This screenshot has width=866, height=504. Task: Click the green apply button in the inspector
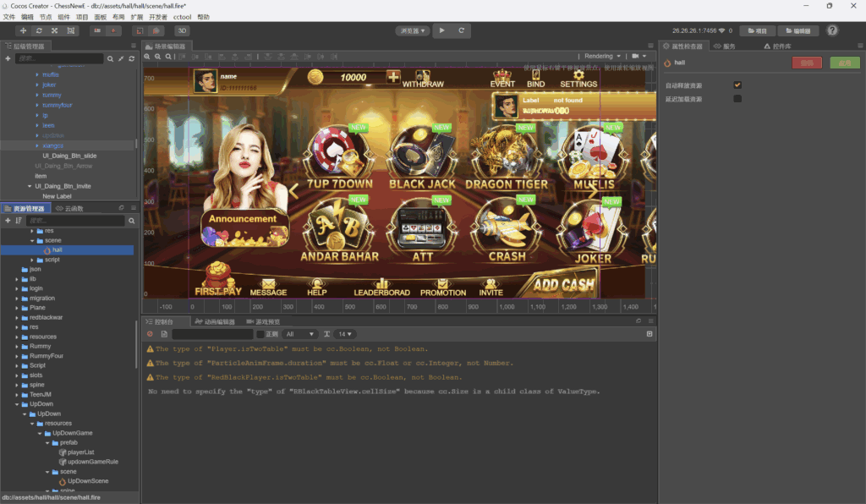point(843,63)
